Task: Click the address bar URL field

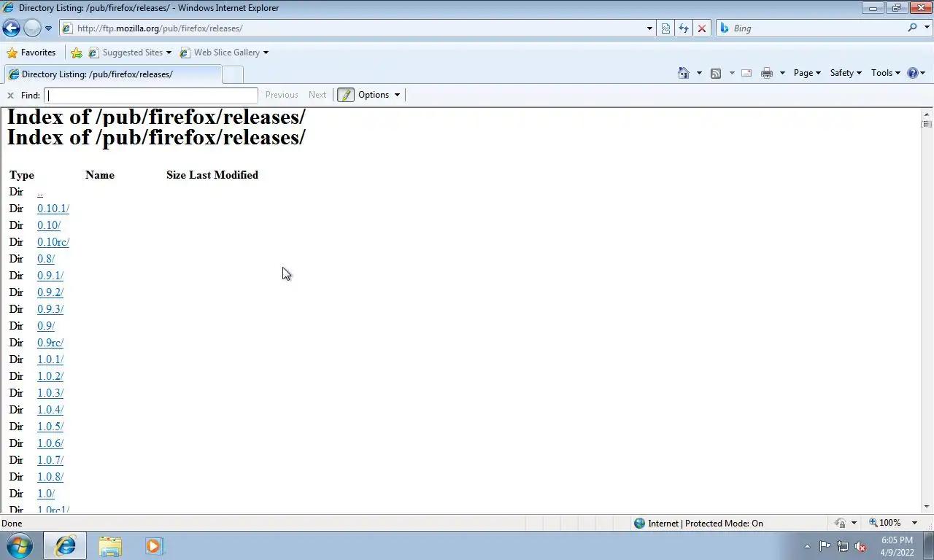Action: click(352, 28)
